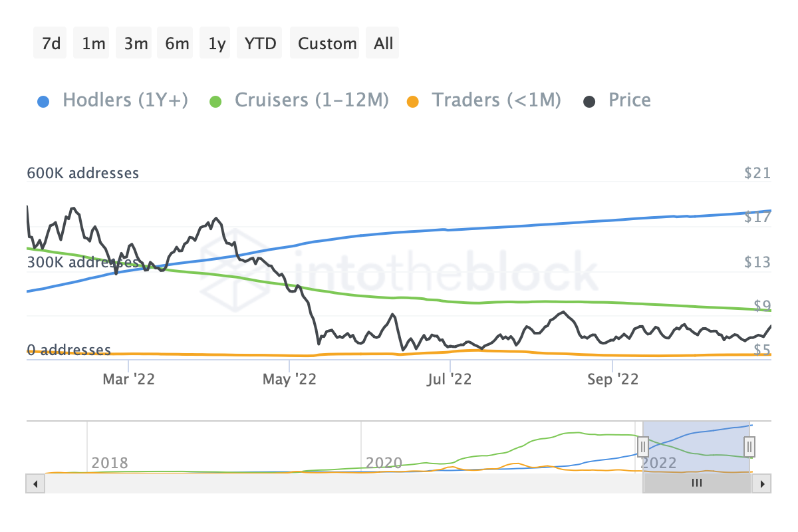Click the orange Traders legend dot
798x532 pixels.
click(x=413, y=102)
